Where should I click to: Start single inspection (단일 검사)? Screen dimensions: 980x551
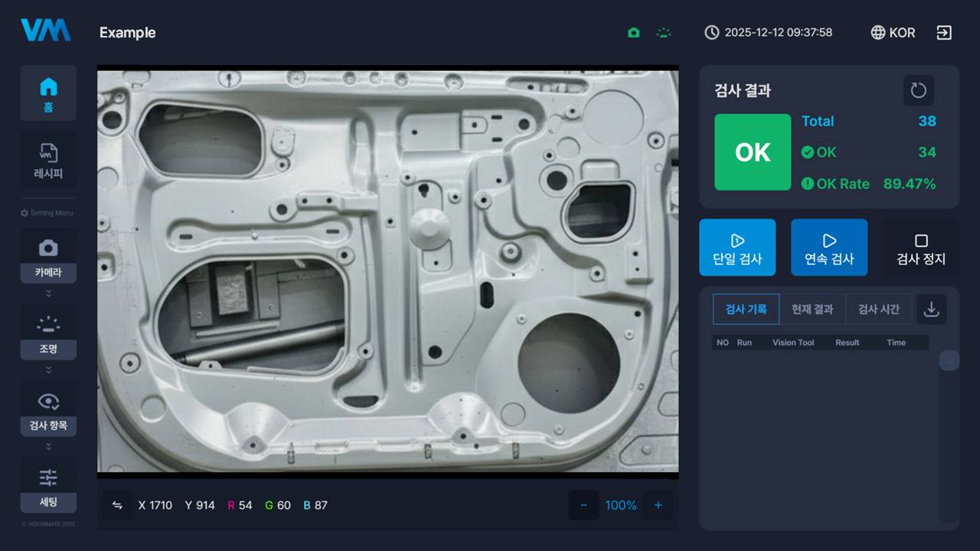click(737, 247)
